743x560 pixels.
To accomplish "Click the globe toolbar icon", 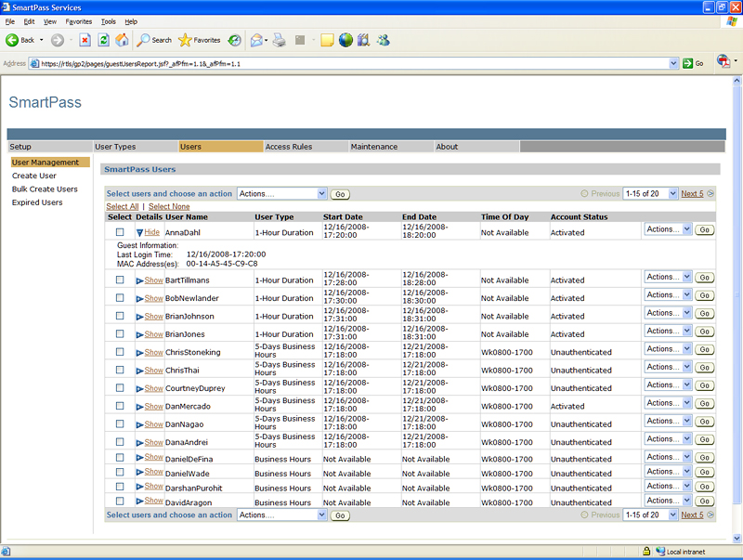I will (345, 40).
